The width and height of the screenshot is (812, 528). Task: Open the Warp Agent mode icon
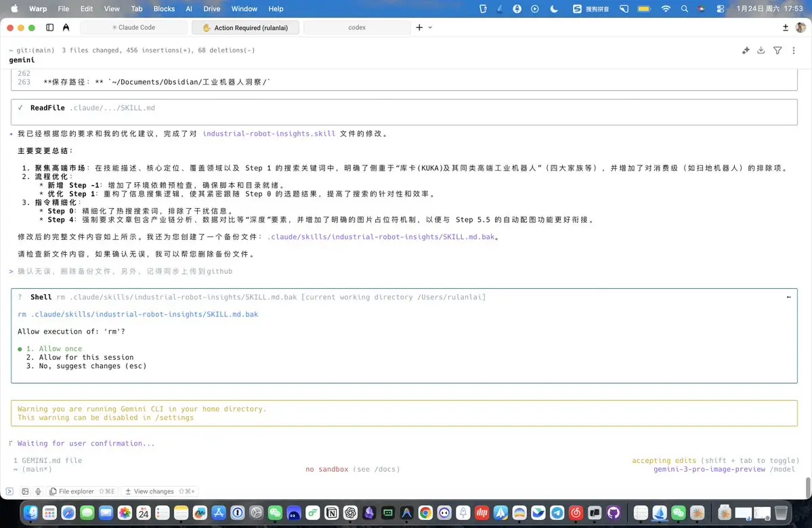[66, 28]
